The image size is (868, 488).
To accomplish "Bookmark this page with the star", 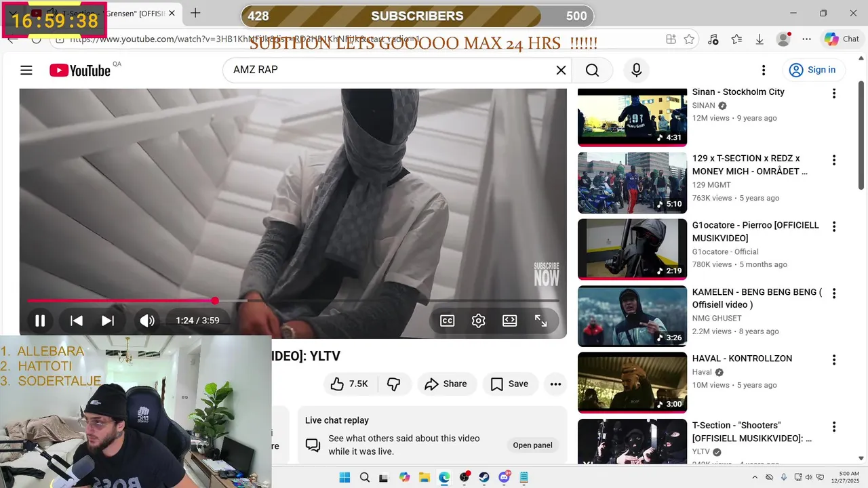I will click(689, 39).
